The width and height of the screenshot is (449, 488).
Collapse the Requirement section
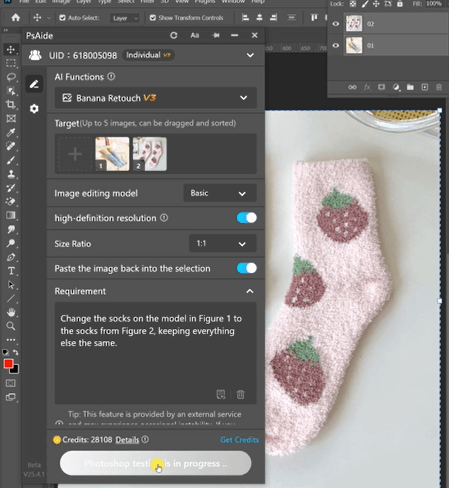tap(250, 291)
